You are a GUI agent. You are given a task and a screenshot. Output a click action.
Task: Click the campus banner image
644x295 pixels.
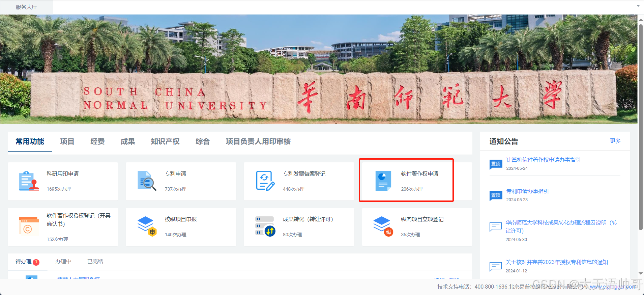pos(319,69)
